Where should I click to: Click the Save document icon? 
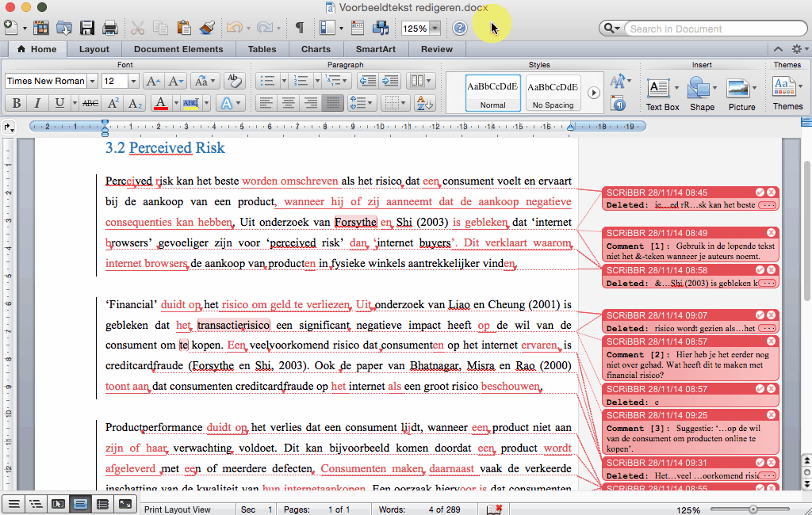click(x=86, y=29)
